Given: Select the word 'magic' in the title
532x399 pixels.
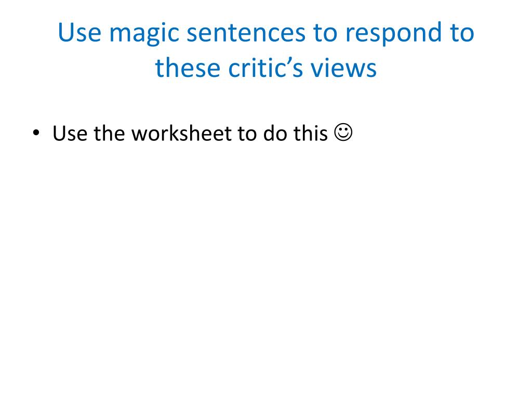Looking at the screenshot, I should [x=144, y=34].
